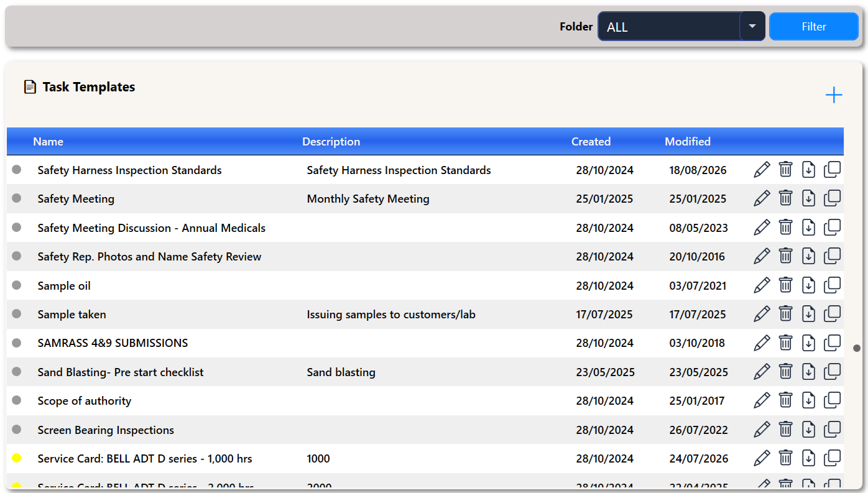Sort by the Name column header
Image resolution: width=868 pixels, height=493 pixels.
click(48, 141)
